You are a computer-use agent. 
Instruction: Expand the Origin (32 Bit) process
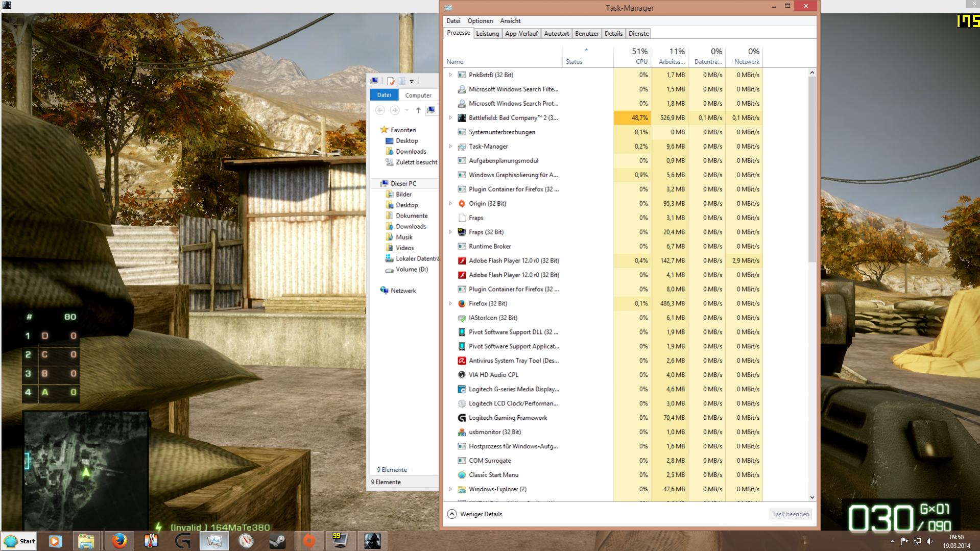[450, 204]
